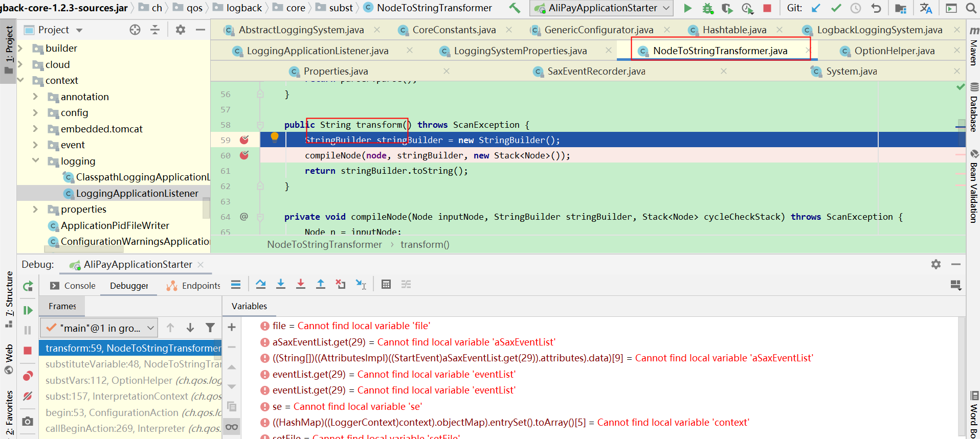
Task: Click Rerun debug icon in left strip
Action: (28, 286)
